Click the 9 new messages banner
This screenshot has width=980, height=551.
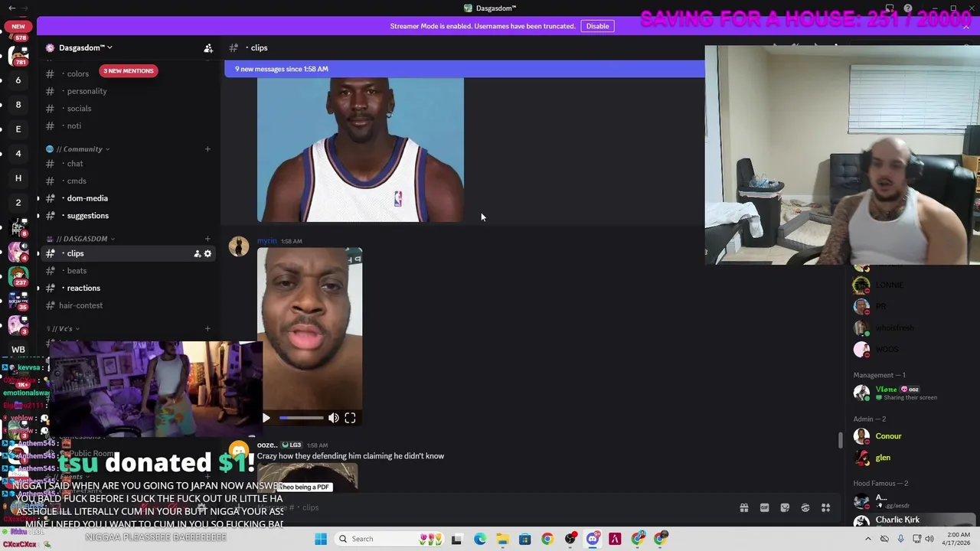(x=464, y=69)
